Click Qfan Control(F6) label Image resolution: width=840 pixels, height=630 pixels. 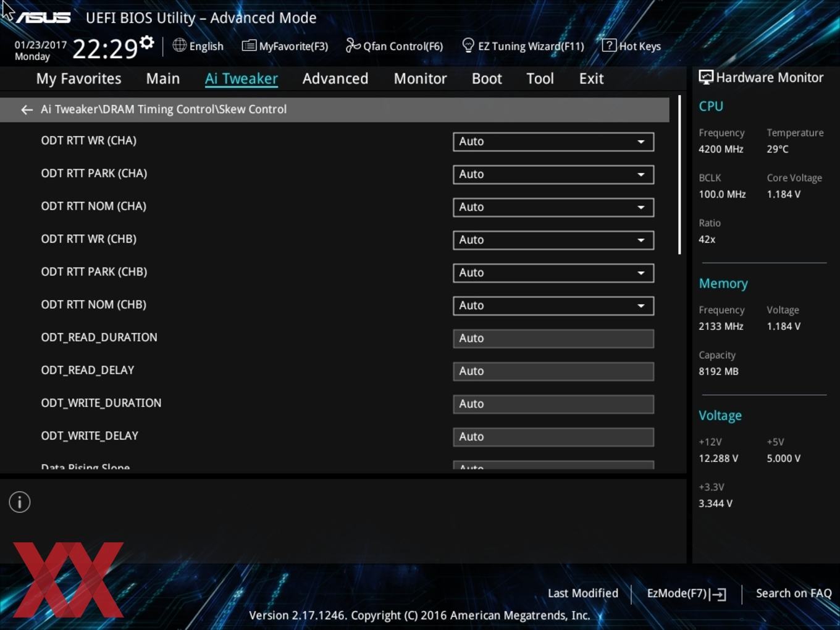pos(403,46)
